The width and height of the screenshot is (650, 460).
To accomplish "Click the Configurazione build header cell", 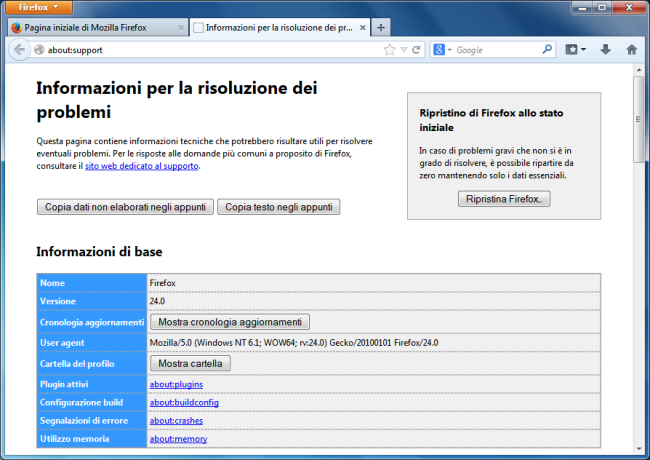I will click(x=92, y=402).
